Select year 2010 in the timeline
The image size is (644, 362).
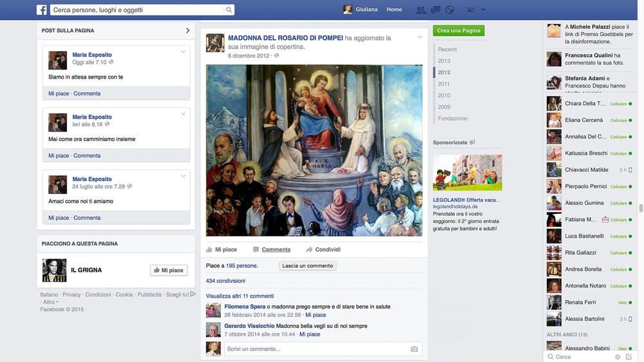pos(444,95)
